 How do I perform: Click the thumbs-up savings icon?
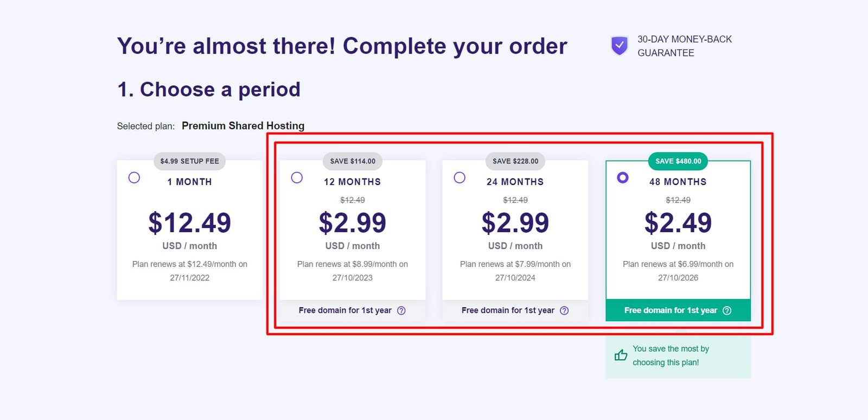point(621,355)
